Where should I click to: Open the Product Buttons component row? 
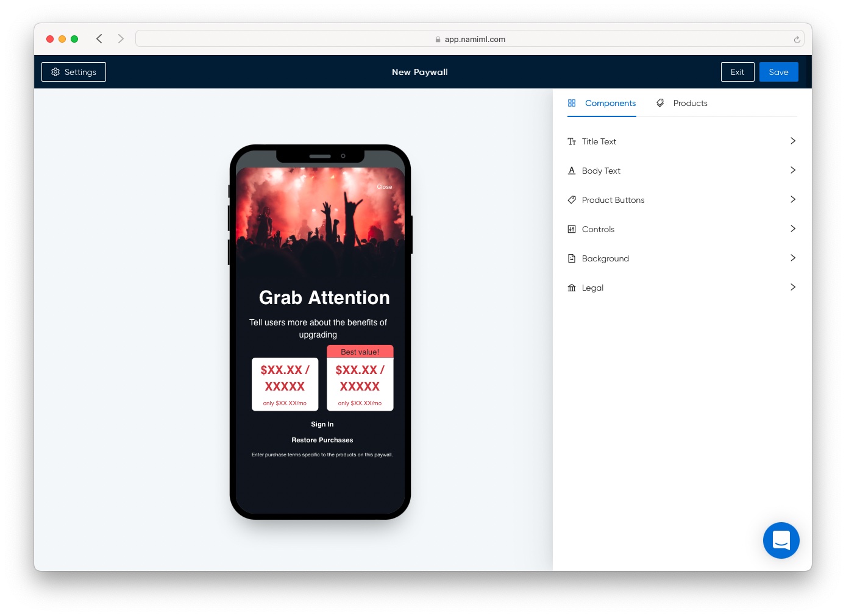[x=682, y=200]
